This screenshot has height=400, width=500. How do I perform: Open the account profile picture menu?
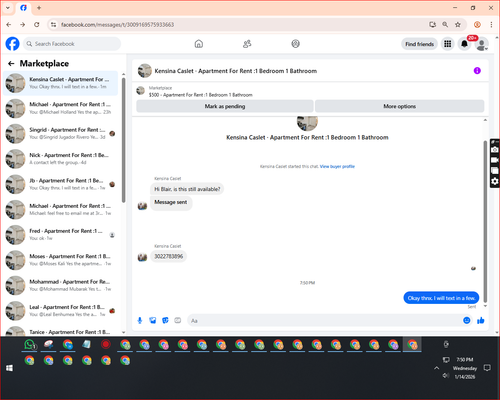(x=481, y=44)
